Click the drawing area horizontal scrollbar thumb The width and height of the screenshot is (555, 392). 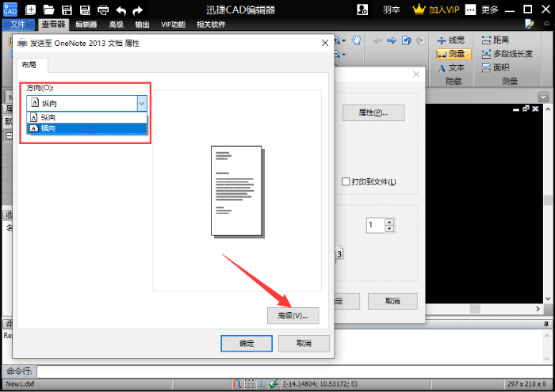point(475,309)
